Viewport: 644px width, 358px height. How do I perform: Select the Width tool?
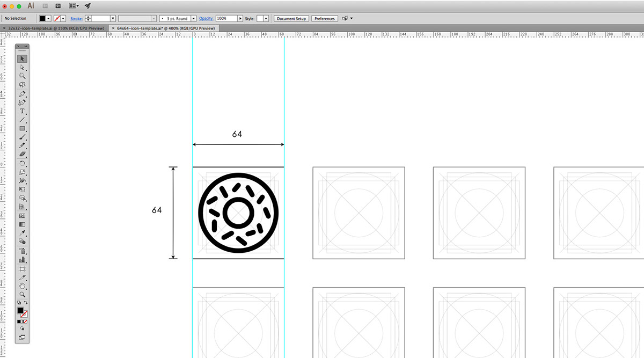point(22,180)
